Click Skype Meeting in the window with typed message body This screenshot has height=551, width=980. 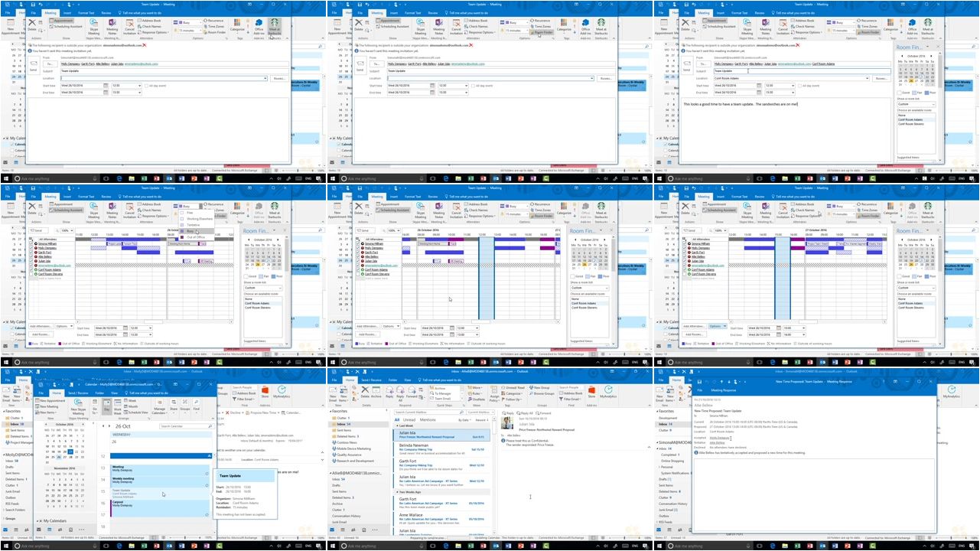(747, 28)
